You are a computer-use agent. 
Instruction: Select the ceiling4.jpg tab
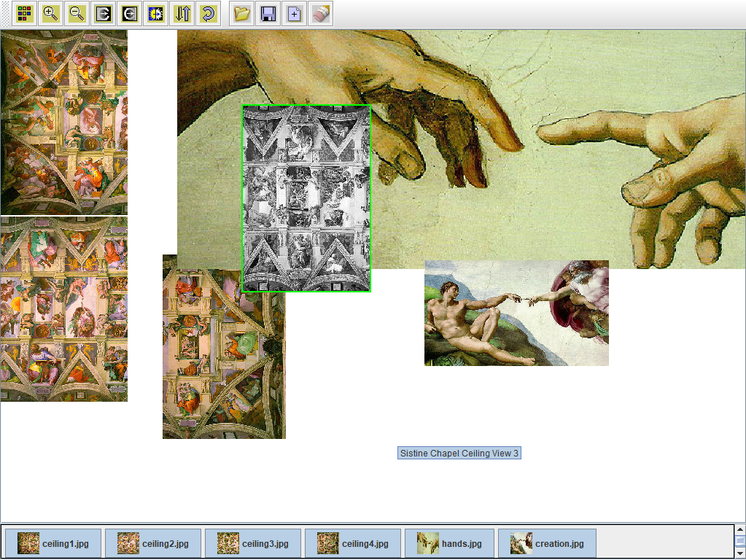(x=353, y=543)
